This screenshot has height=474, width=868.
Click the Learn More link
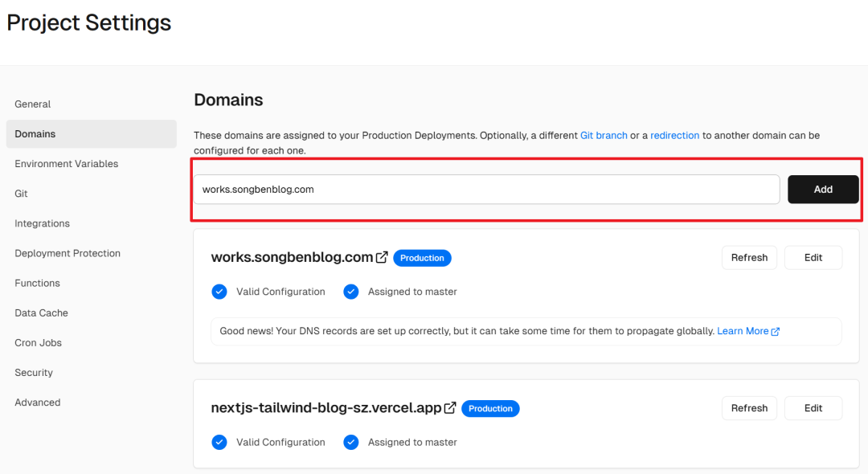coord(743,331)
